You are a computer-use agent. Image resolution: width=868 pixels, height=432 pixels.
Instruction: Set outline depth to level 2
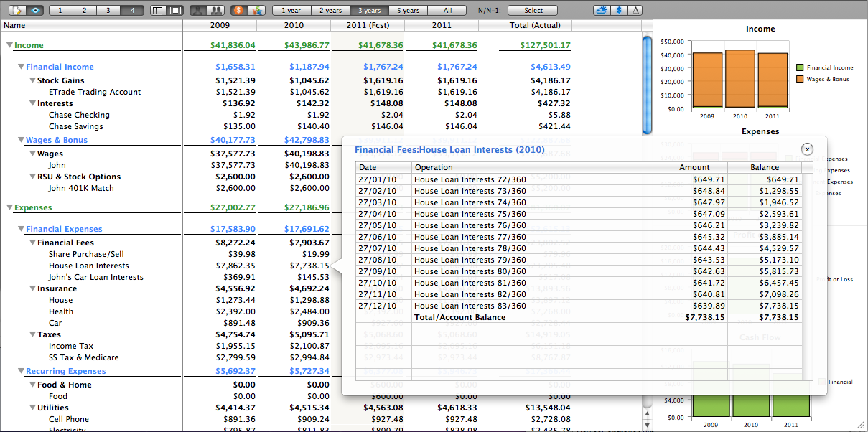click(85, 11)
